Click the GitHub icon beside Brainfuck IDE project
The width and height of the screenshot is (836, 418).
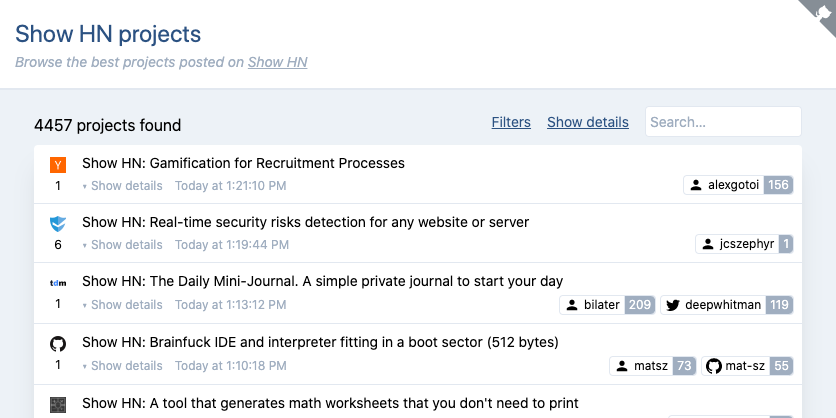pyautogui.click(x=58, y=344)
